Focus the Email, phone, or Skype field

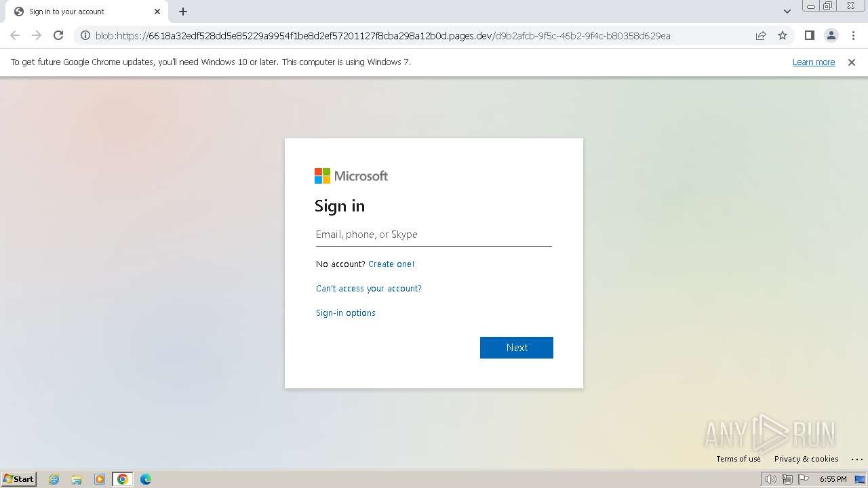click(434, 235)
